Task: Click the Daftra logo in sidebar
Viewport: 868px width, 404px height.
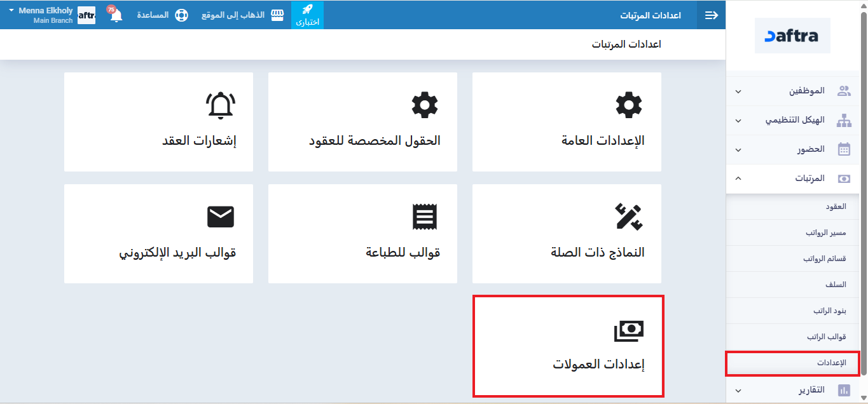Action: (792, 36)
